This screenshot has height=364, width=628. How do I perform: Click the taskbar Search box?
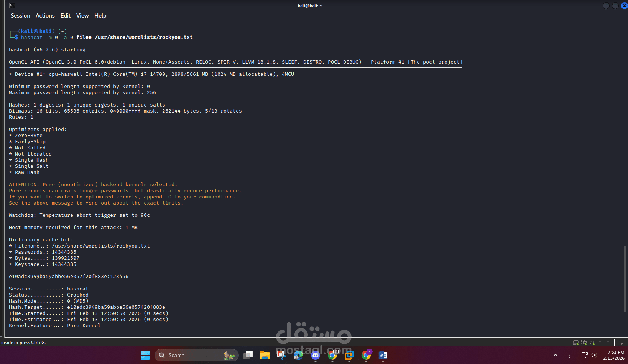[197, 355]
